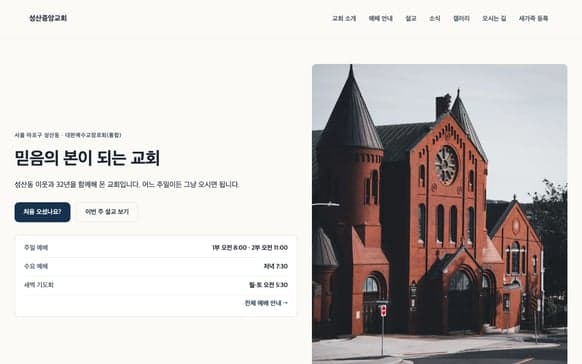Click the 믿음의 본이 되는 교회 heading

pos(87,158)
